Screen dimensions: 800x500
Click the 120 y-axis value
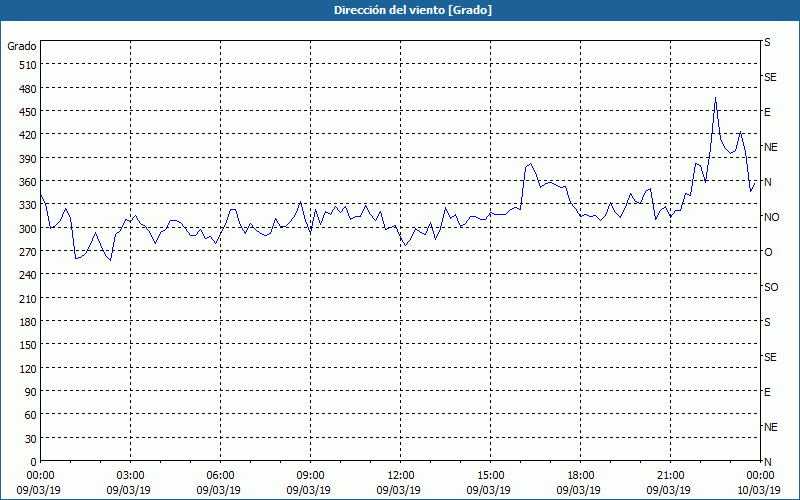[x=28, y=369]
